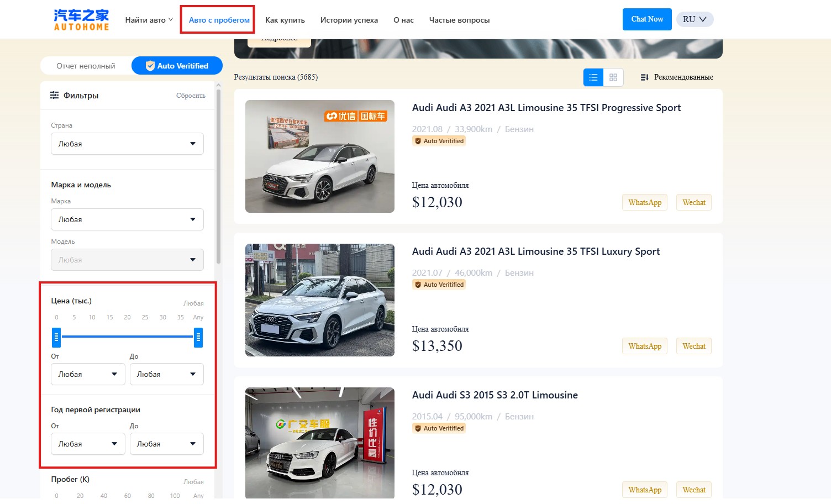Click the sort icon beside Рекомендованные
The width and height of the screenshot is (831, 504).
pos(644,77)
